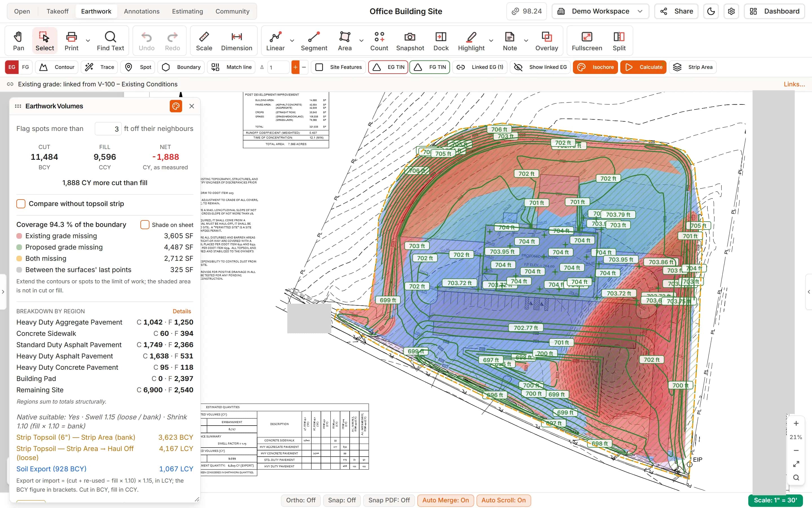
Task: Turn off Auto Merge
Action: click(x=445, y=500)
